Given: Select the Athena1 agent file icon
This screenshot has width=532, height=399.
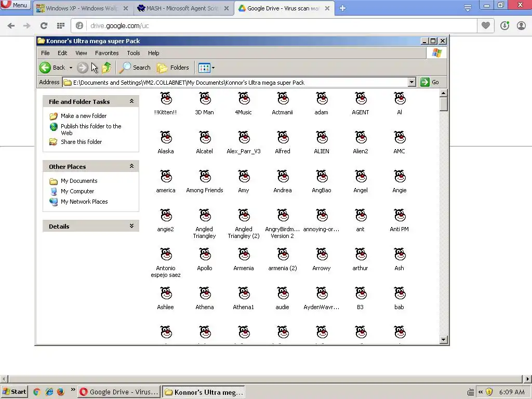Looking at the screenshot, I should [x=244, y=294].
